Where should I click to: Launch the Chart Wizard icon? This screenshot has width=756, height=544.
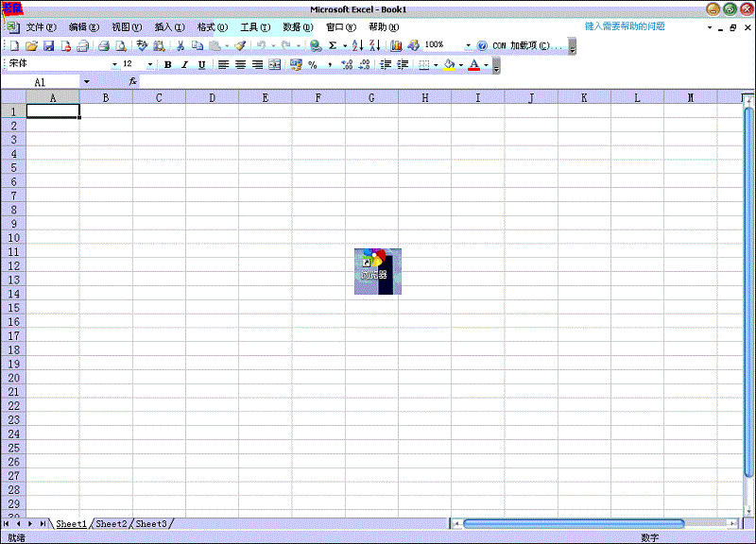pos(396,45)
